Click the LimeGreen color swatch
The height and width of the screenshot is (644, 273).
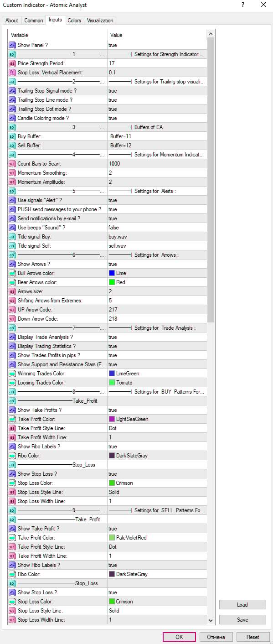click(x=112, y=374)
